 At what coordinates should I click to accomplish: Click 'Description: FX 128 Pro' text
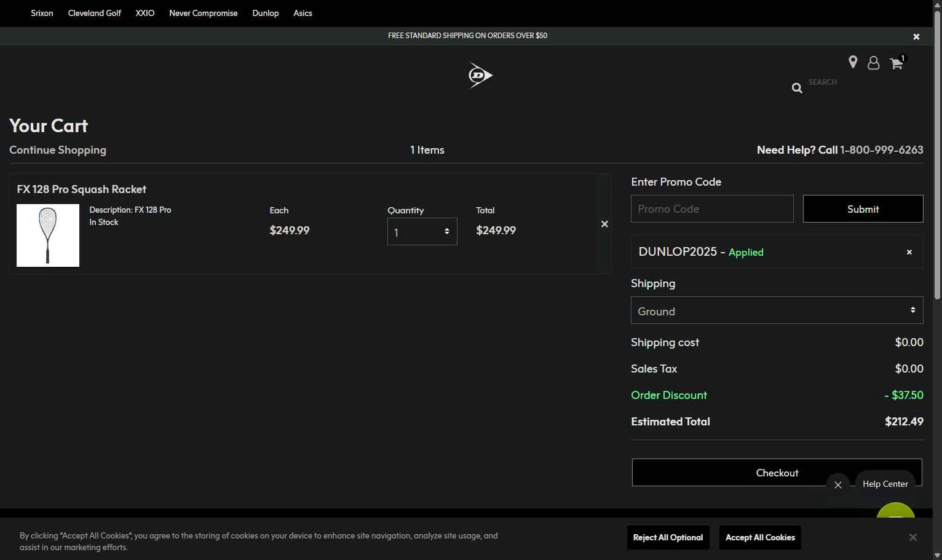130,210
